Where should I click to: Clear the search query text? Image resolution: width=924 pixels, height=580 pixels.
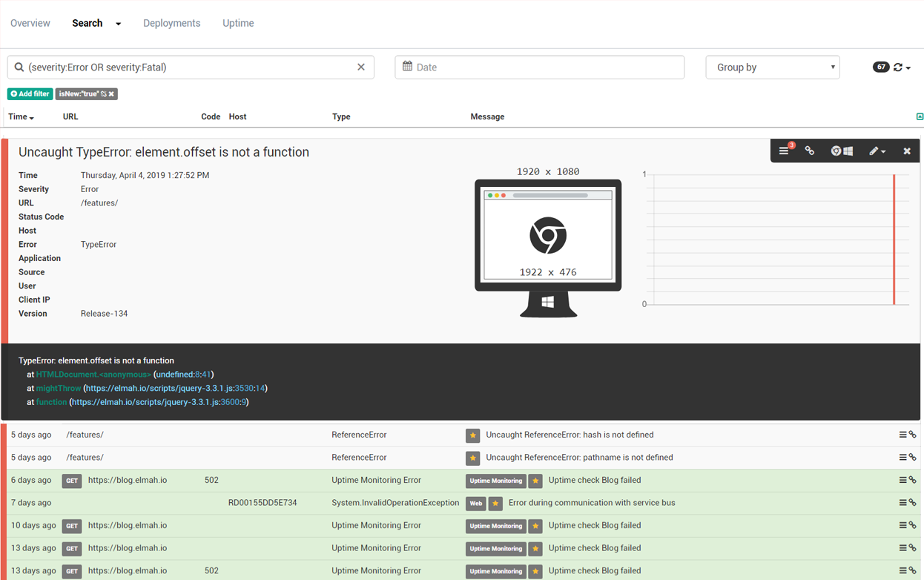(361, 67)
